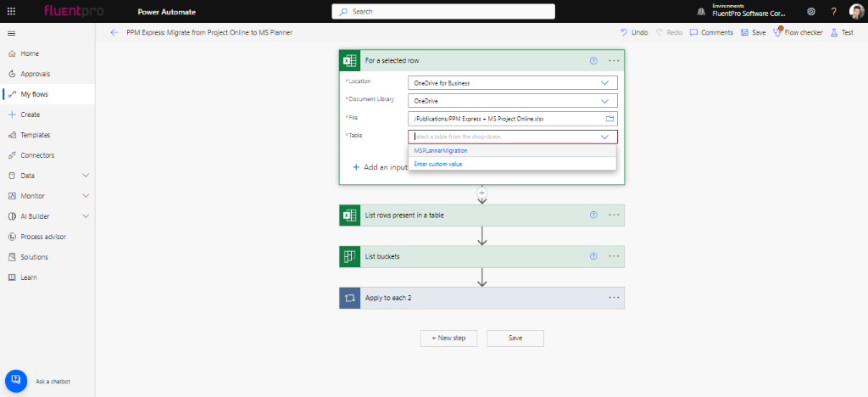Click the Power Automate app name
The image size is (868, 397).
167,12
